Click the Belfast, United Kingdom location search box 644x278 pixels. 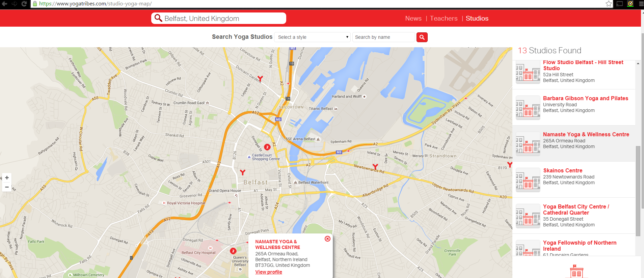219,18
